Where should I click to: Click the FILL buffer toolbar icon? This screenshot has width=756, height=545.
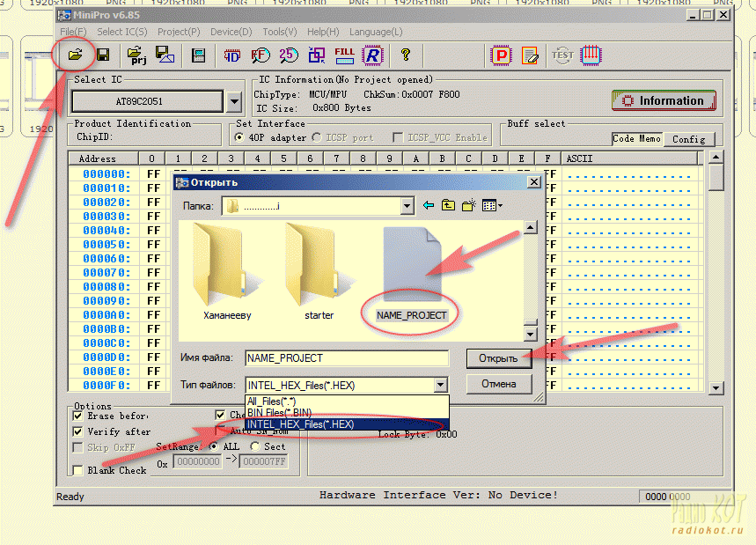(345, 55)
